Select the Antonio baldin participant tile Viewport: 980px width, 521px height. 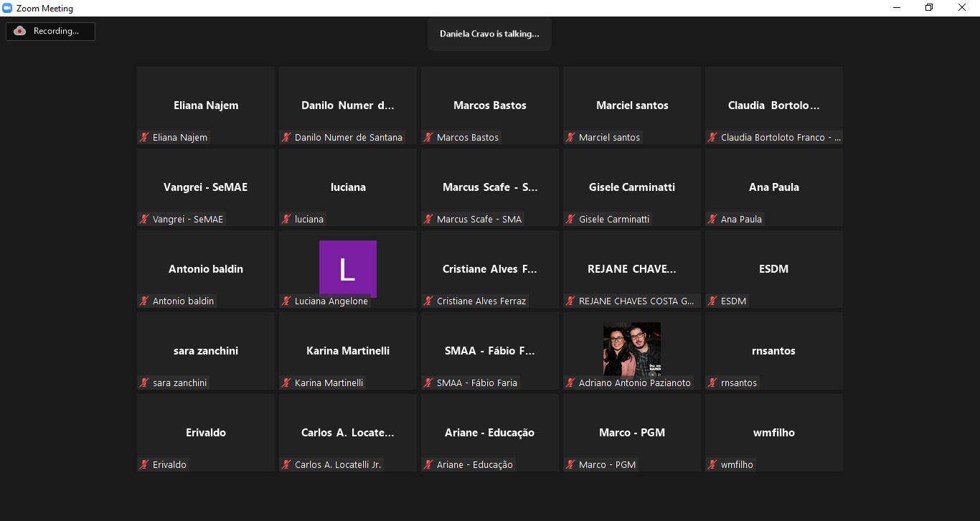click(x=206, y=269)
